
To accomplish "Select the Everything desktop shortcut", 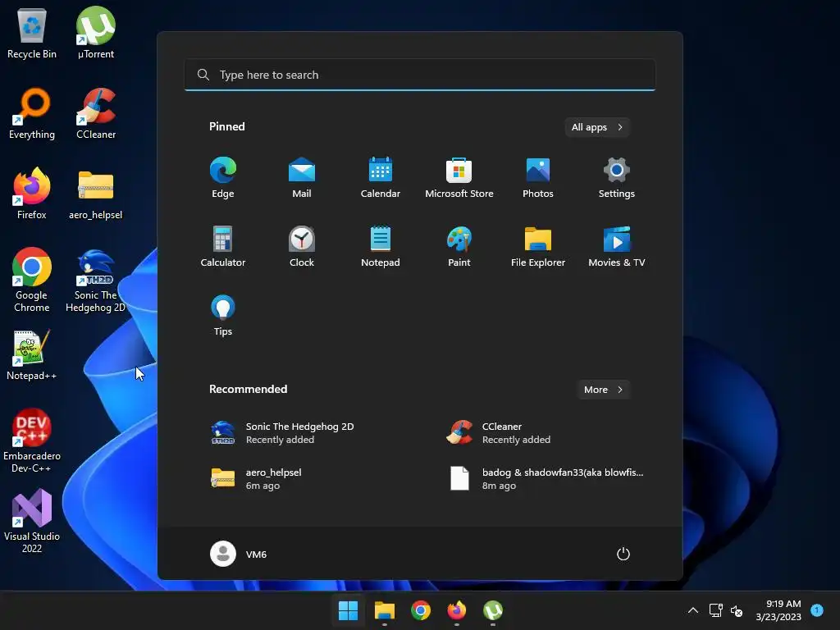I will pos(32,113).
